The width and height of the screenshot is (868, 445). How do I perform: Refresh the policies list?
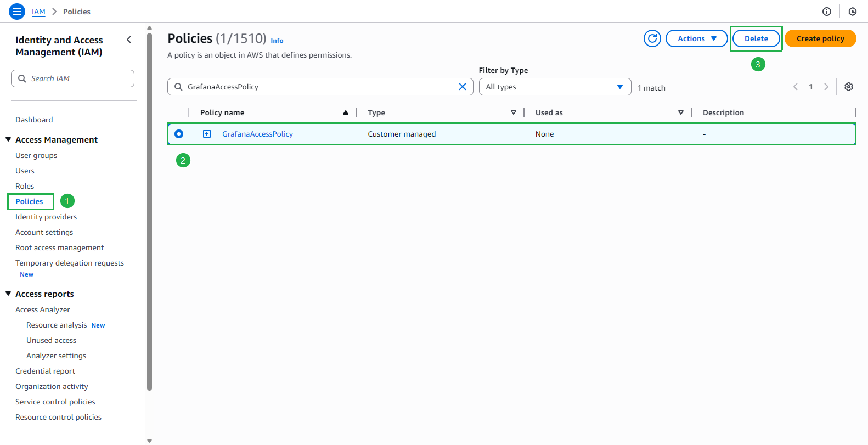tap(652, 38)
